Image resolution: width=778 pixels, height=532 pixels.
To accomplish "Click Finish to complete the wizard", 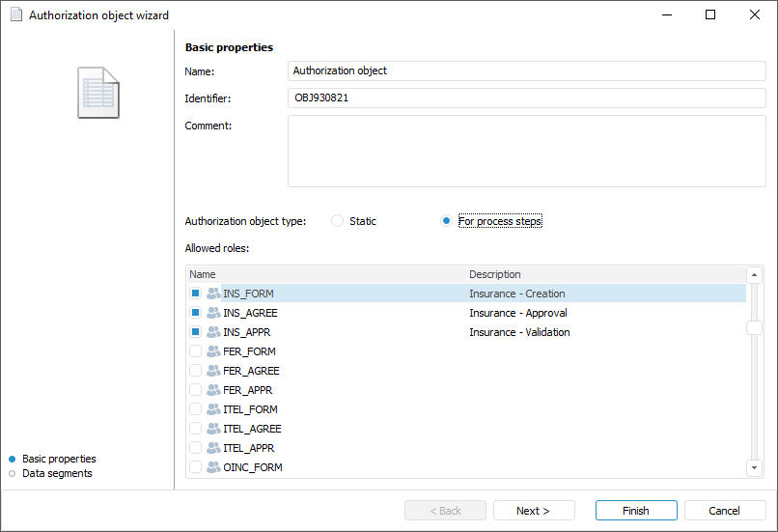I will [x=635, y=511].
